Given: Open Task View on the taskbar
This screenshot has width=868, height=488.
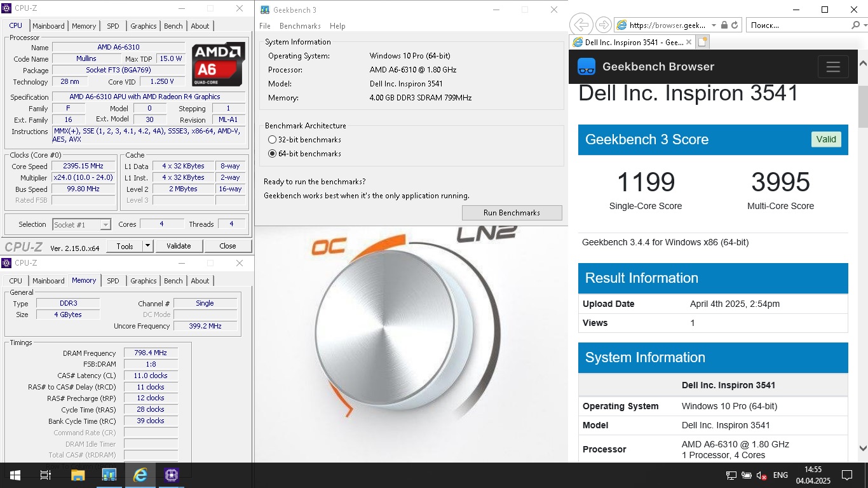Looking at the screenshot, I should pyautogui.click(x=46, y=475).
